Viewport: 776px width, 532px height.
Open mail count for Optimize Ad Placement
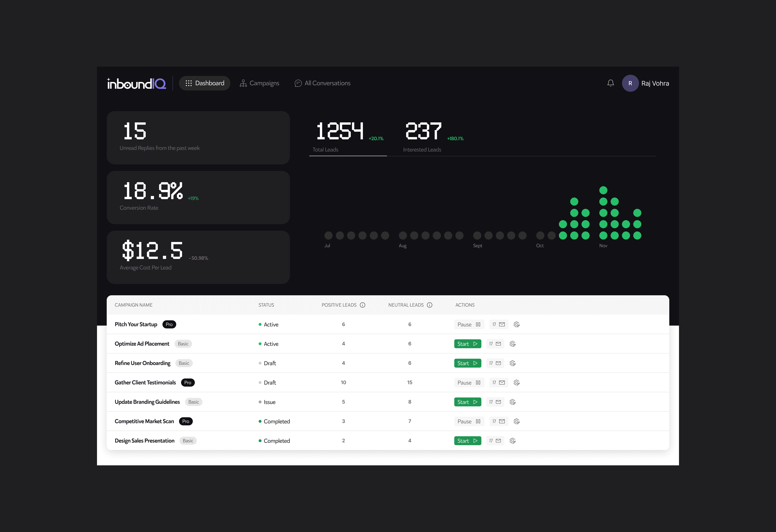point(495,344)
